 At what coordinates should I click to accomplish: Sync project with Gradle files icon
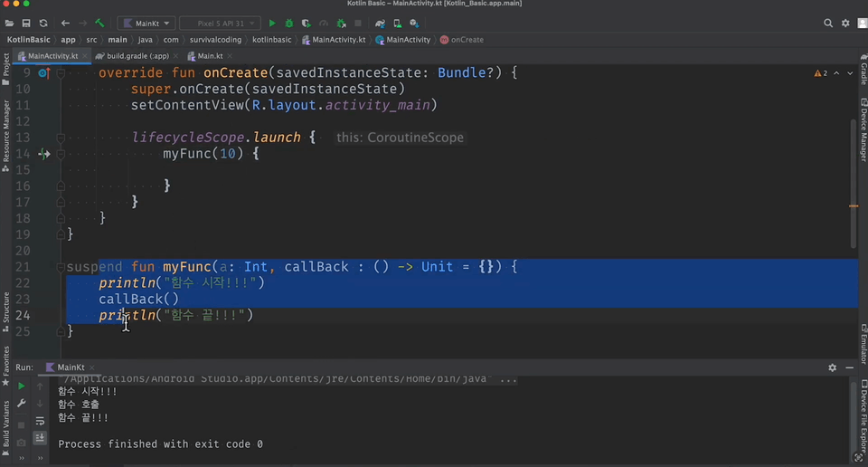[x=380, y=24]
